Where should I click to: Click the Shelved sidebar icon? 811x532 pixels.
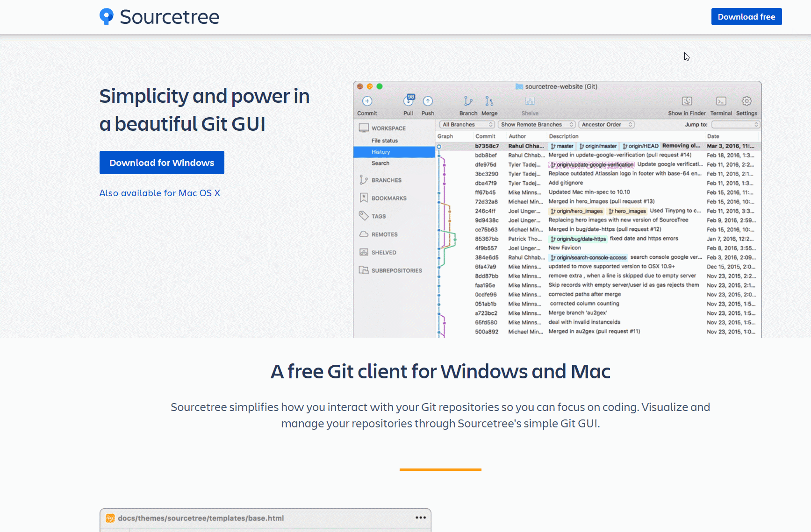tap(364, 252)
